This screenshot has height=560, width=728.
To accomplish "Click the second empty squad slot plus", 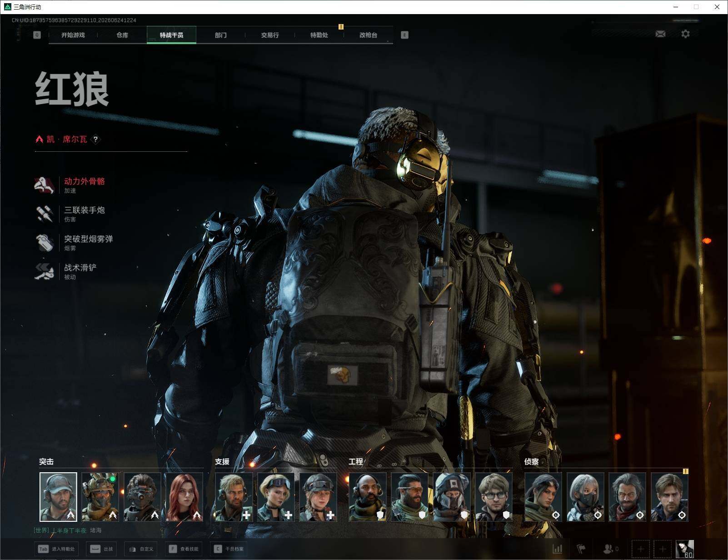I will [x=663, y=549].
